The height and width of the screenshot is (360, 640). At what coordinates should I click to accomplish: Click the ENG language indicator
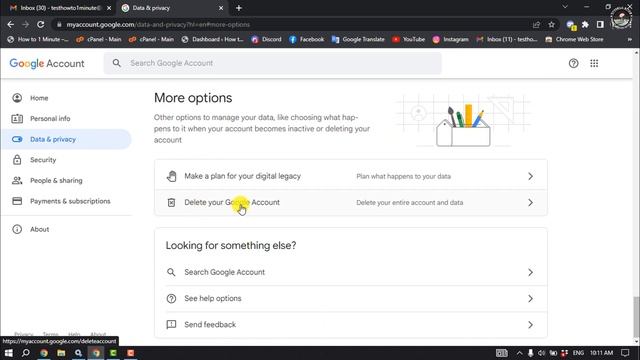tap(578, 353)
